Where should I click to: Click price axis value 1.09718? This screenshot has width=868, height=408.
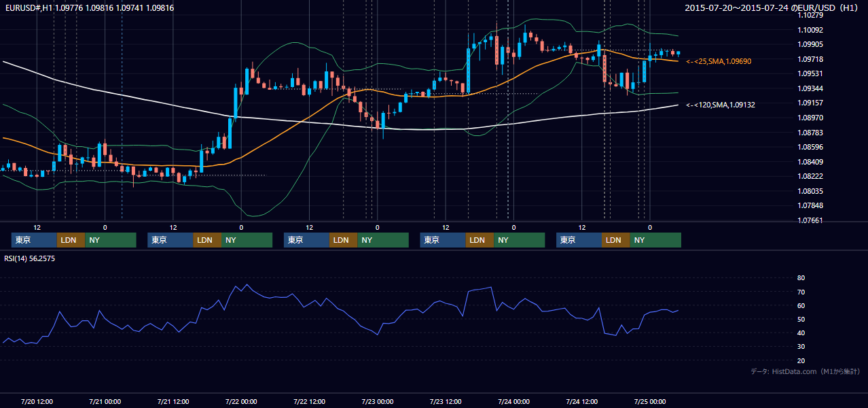pos(811,59)
